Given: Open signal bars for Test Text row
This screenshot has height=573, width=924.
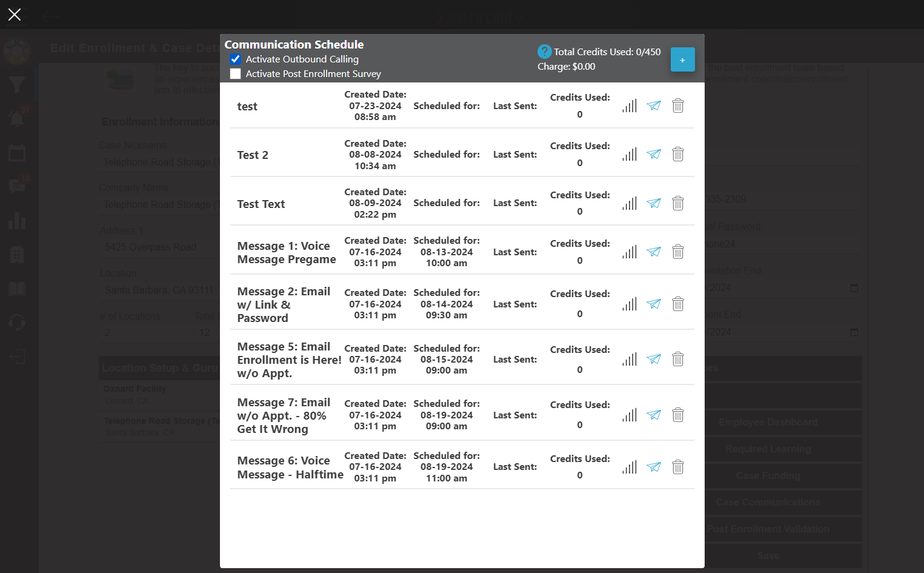Looking at the screenshot, I should coord(630,203).
